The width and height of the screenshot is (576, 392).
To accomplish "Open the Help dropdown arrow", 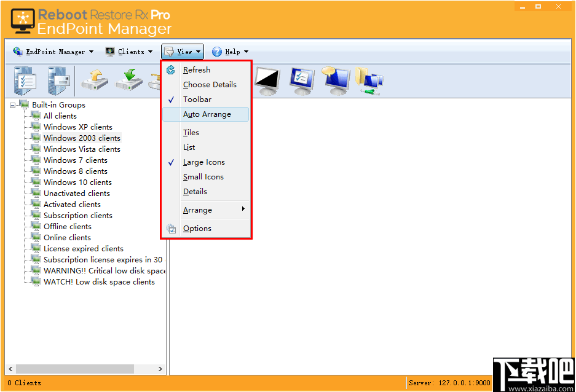I will coord(246,52).
